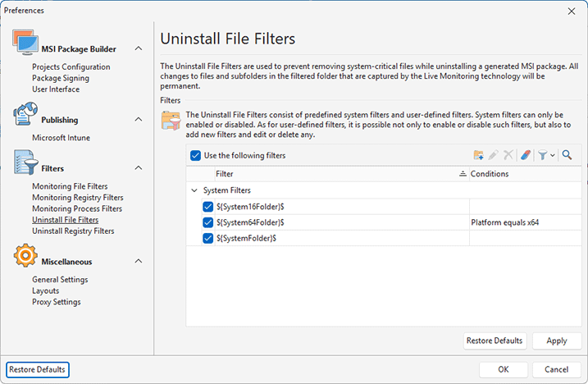This screenshot has width=588, height=384.
Task: Close the Preferences dialog
Action: coord(571,11)
